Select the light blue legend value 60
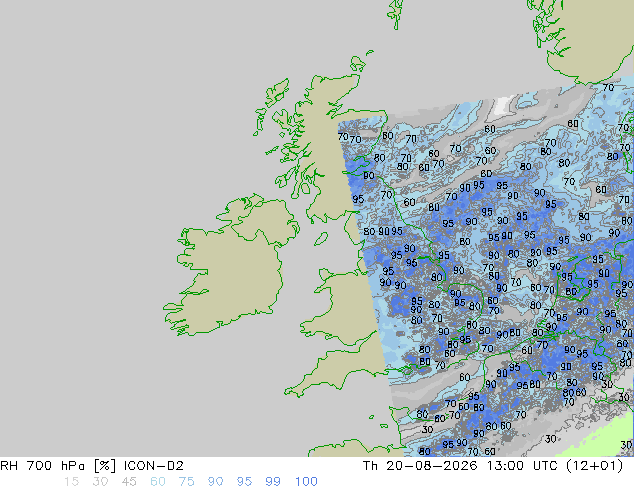Image resolution: width=634 pixels, height=490 pixels. 158,482
